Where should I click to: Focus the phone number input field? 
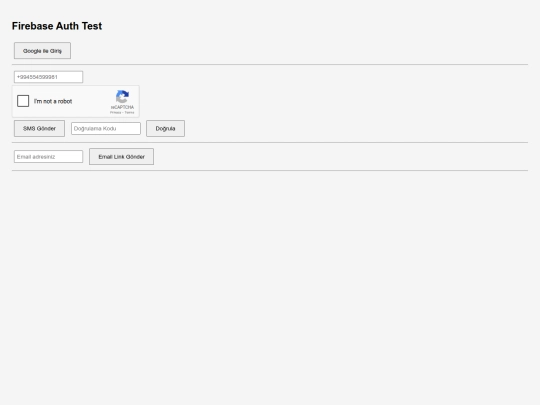[49, 77]
